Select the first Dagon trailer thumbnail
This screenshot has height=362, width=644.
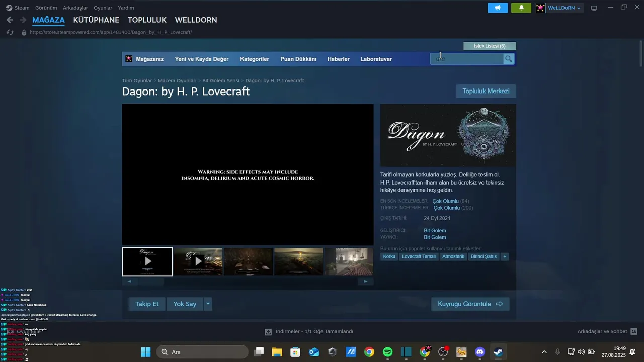pos(147,261)
